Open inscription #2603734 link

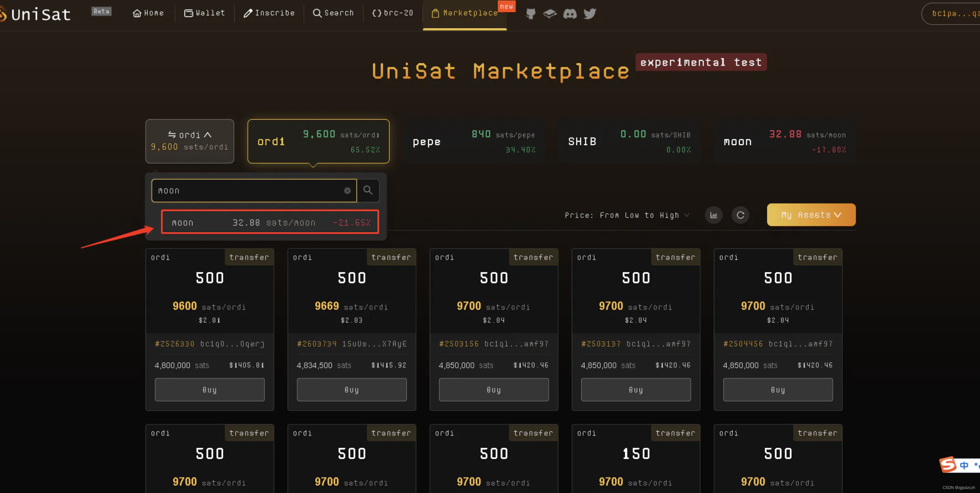click(316, 344)
